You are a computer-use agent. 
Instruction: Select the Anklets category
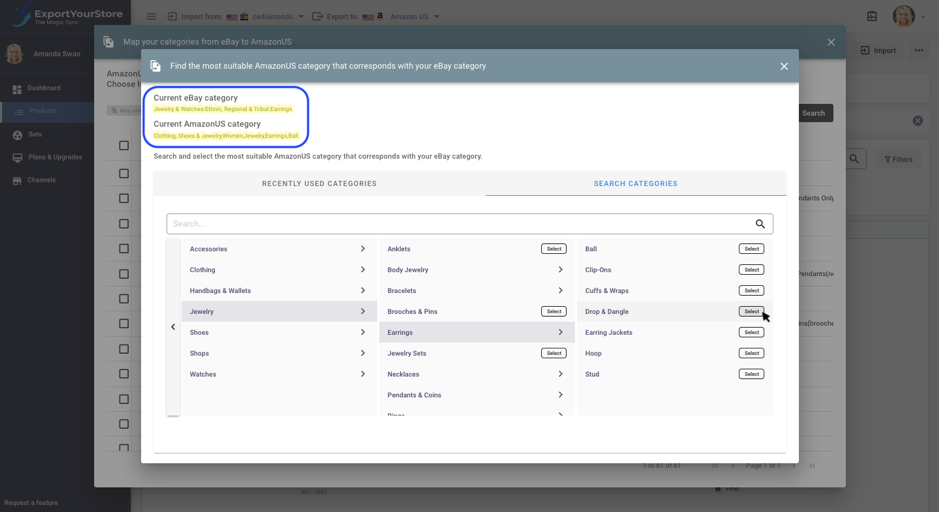pyautogui.click(x=554, y=249)
